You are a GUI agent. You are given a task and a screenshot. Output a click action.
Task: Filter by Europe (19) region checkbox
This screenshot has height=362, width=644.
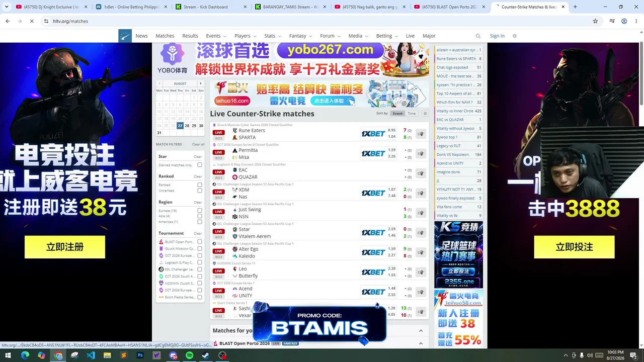point(200,211)
